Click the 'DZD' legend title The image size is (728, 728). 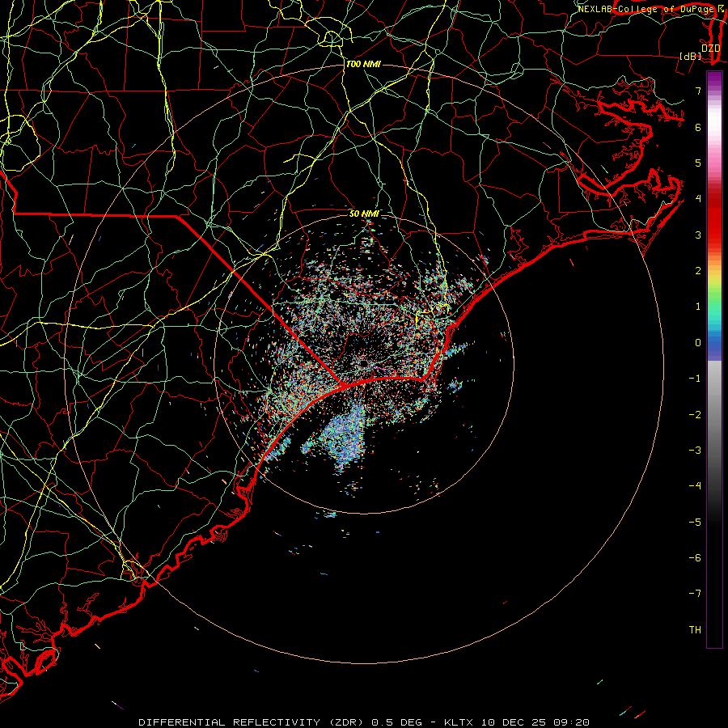(x=710, y=48)
